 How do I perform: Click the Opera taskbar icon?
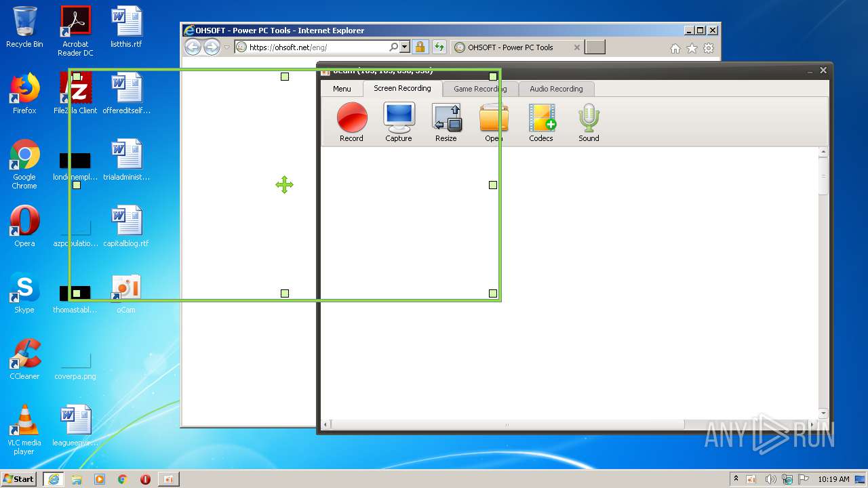pos(145,479)
